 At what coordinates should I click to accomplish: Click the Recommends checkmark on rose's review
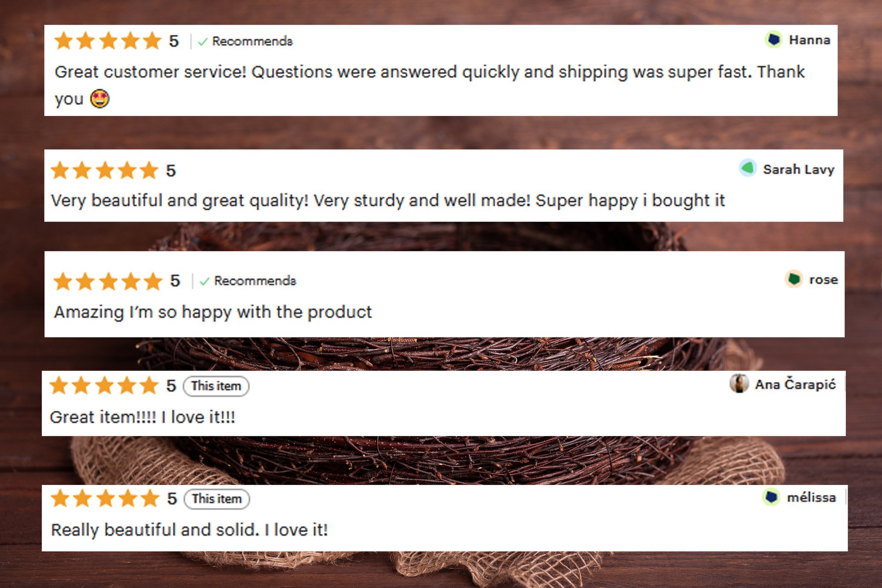(204, 281)
